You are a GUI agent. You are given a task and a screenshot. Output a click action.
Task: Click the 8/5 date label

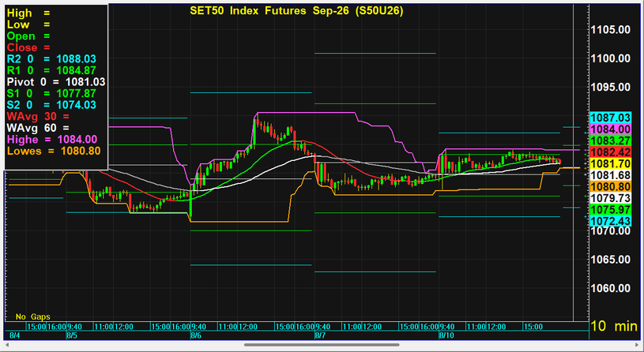(x=72, y=335)
